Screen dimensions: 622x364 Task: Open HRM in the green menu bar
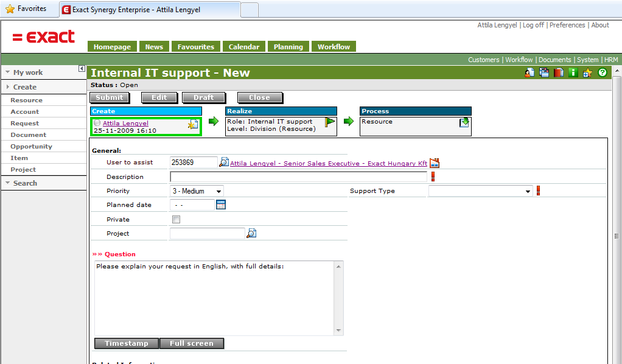[x=611, y=60]
